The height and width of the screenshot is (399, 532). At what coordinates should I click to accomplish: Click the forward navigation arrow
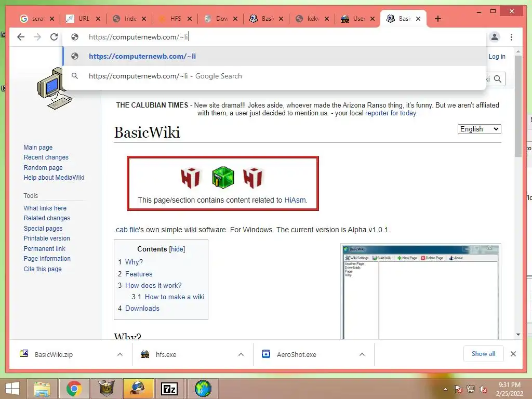[37, 37]
